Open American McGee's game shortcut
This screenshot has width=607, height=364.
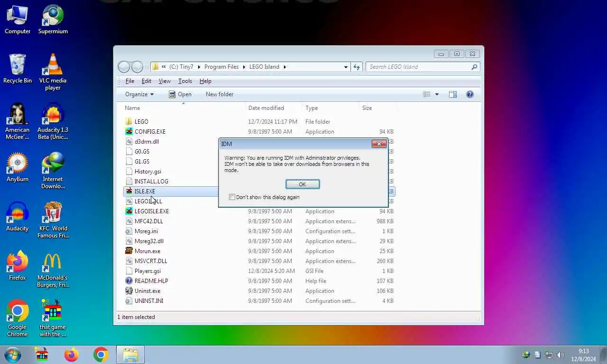[x=18, y=121]
